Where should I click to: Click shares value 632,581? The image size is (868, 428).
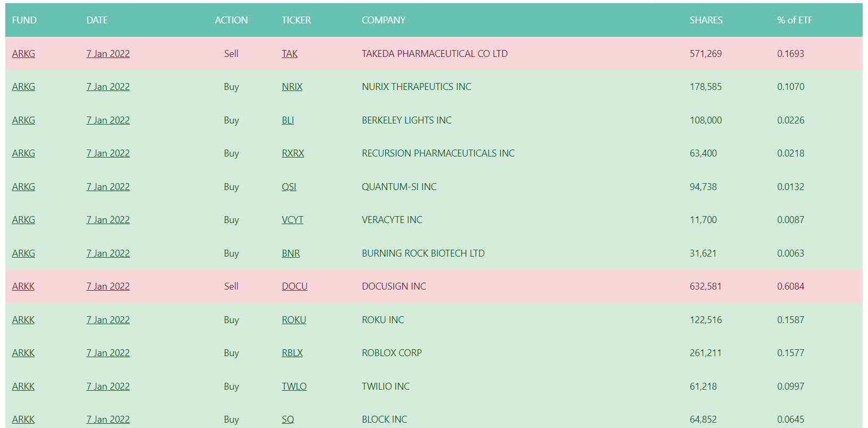click(706, 286)
